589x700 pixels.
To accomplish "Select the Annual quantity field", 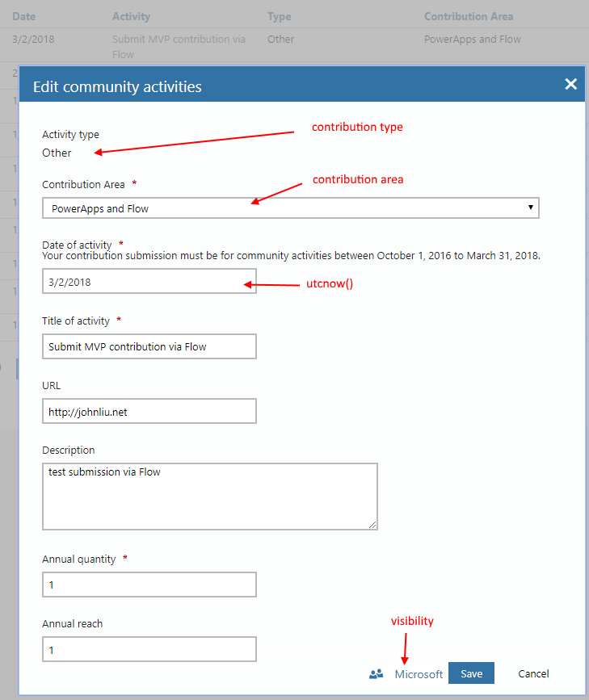I will pos(149,585).
